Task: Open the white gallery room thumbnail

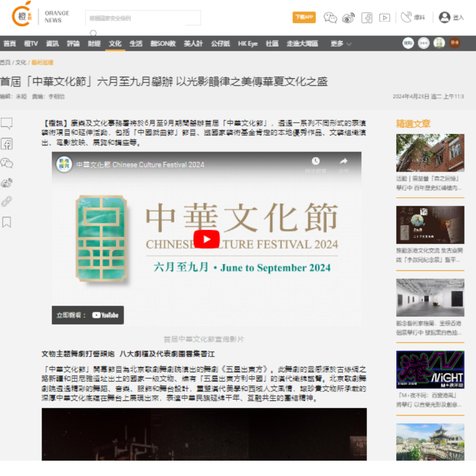Action: coord(430,298)
